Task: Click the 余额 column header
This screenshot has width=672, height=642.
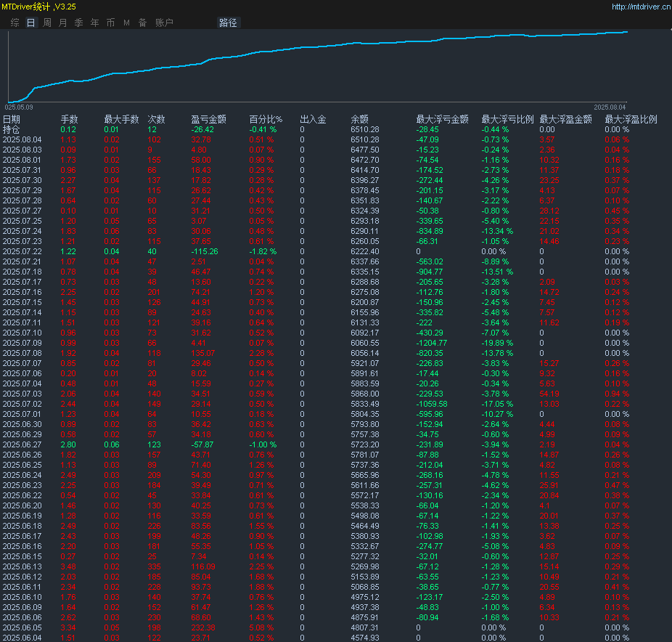Action: (x=359, y=119)
